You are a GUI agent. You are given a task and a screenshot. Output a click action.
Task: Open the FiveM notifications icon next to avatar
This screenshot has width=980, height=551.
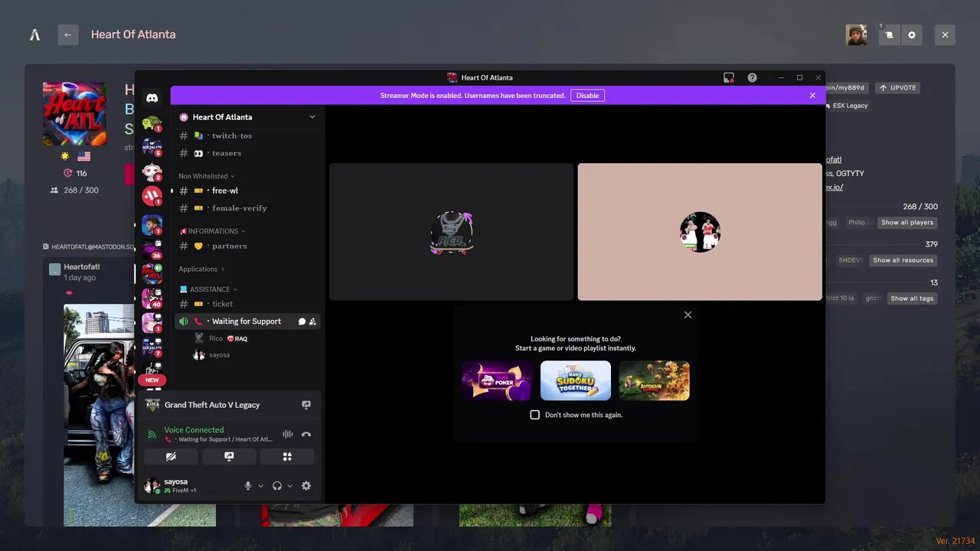pos(889,34)
